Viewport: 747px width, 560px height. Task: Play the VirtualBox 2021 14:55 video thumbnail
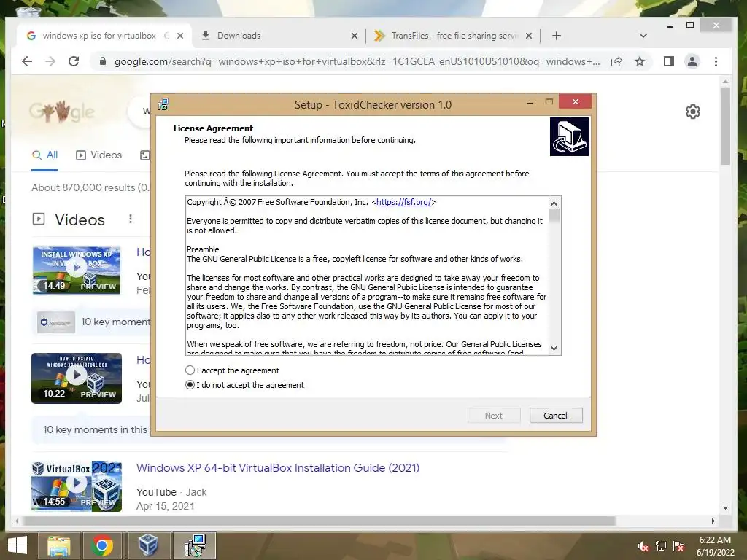76,486
